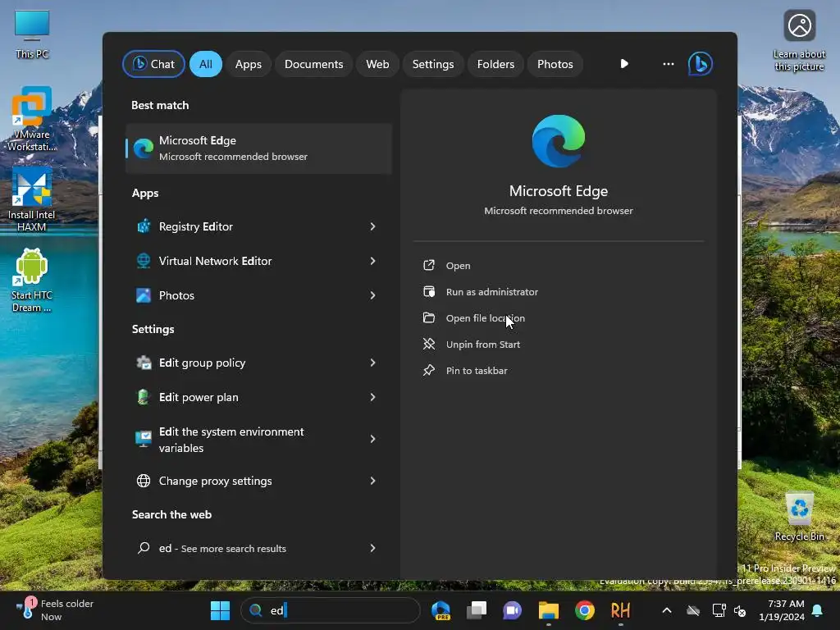Select the All filter tab
Viewport: 840px width, 630px height.
point(206,64)
